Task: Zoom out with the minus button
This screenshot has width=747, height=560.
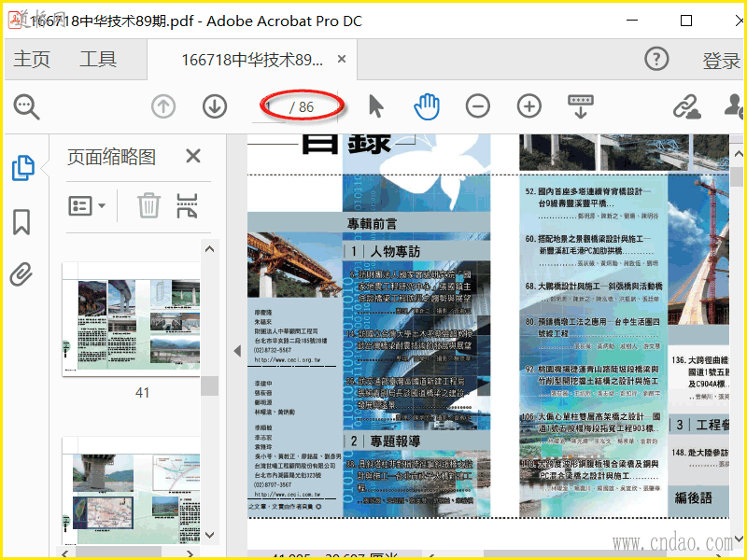Action: 478,105
